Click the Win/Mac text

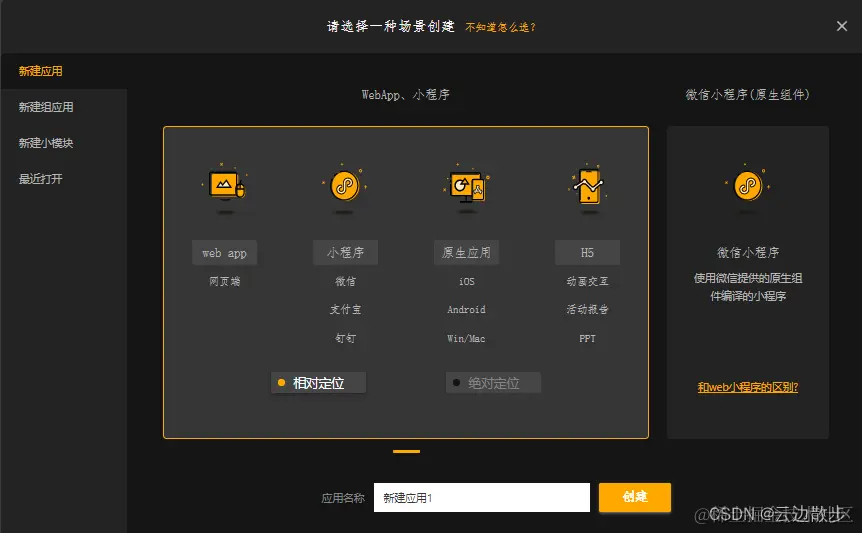coord(466,338)
